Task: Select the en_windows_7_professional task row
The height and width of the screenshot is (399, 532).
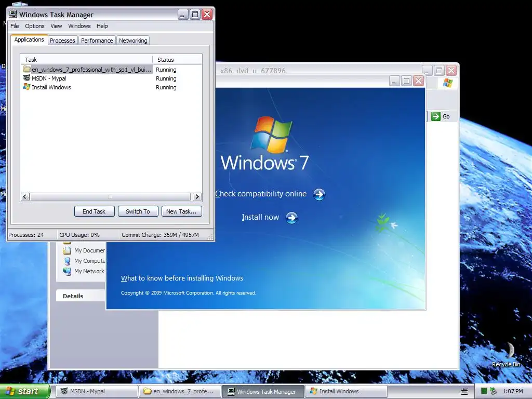Action: (111, 70)
